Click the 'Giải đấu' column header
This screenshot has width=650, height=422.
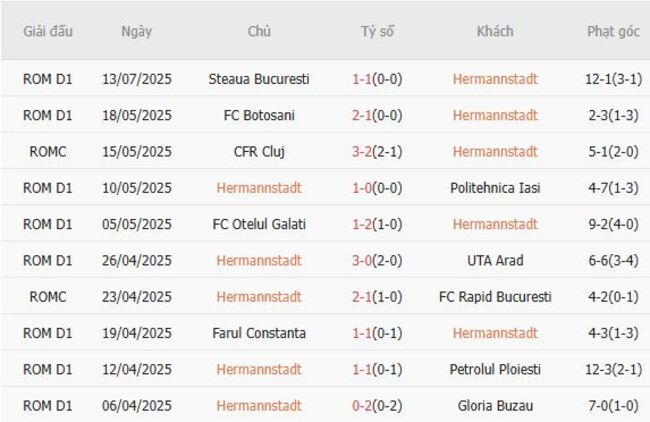[48, 31]
